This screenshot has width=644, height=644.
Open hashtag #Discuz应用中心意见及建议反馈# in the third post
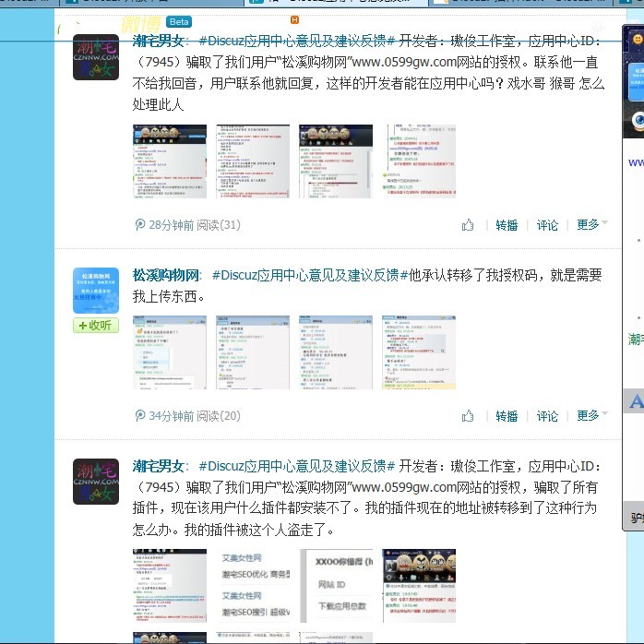tap(296, 466)
